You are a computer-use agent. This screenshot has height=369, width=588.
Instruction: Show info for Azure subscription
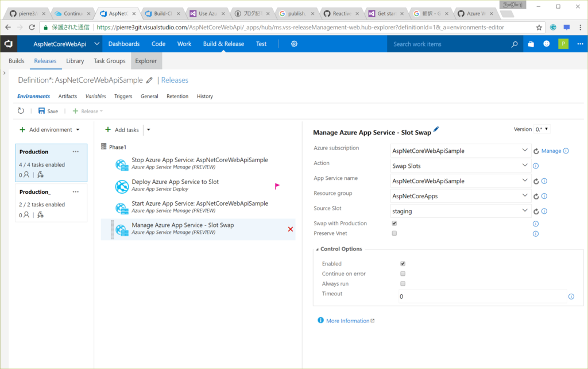pyautogui.click(x=566, y=151)
